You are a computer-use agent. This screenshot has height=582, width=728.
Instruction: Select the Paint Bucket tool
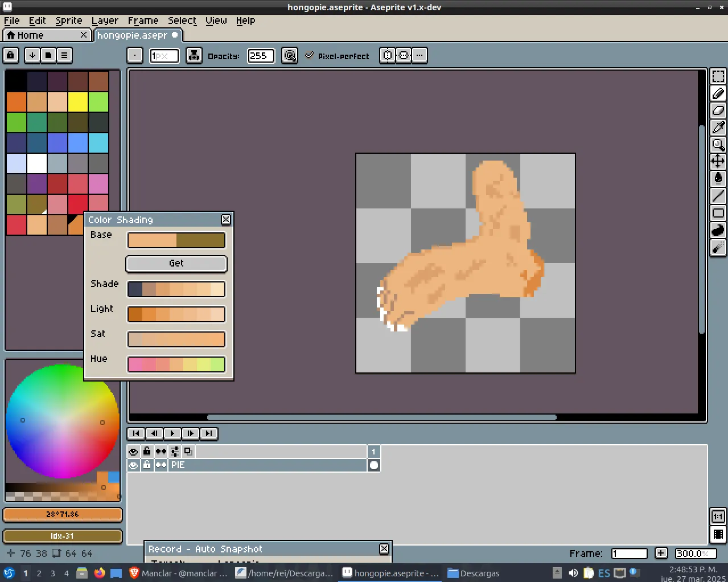click(x=718, y=178)
